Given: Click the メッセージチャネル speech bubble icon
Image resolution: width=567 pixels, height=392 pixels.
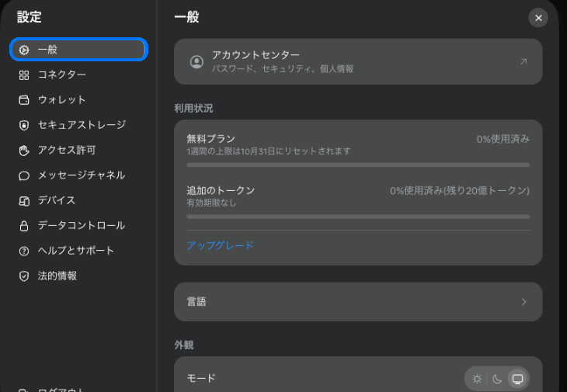Looking at the screenshot, I should click(24, 175).
